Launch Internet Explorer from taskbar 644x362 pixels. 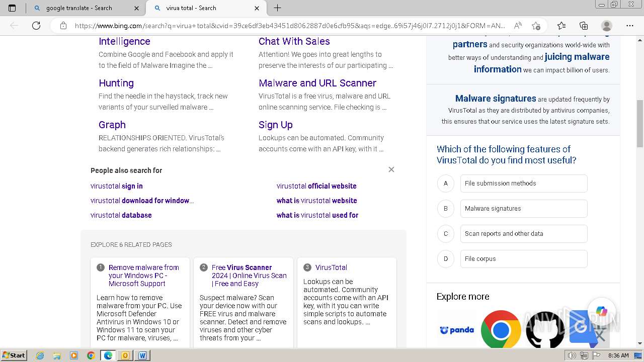click(40, 355)
